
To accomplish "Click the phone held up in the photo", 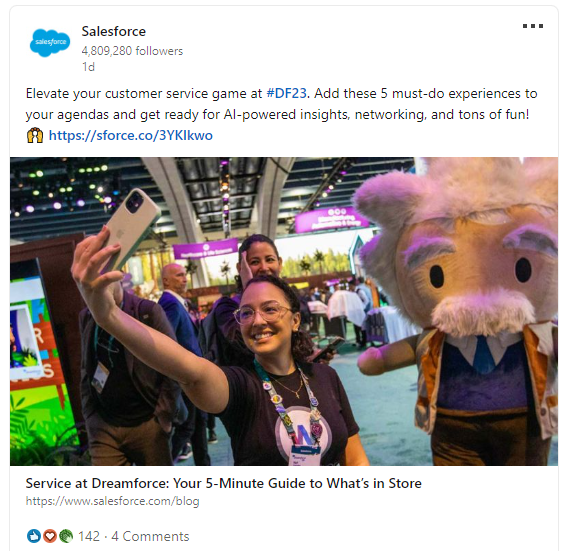I will (130, 229).
